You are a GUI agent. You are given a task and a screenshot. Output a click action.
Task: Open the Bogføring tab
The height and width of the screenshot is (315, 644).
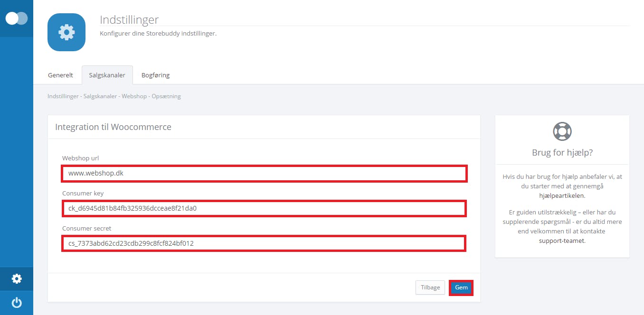(155, 75)
